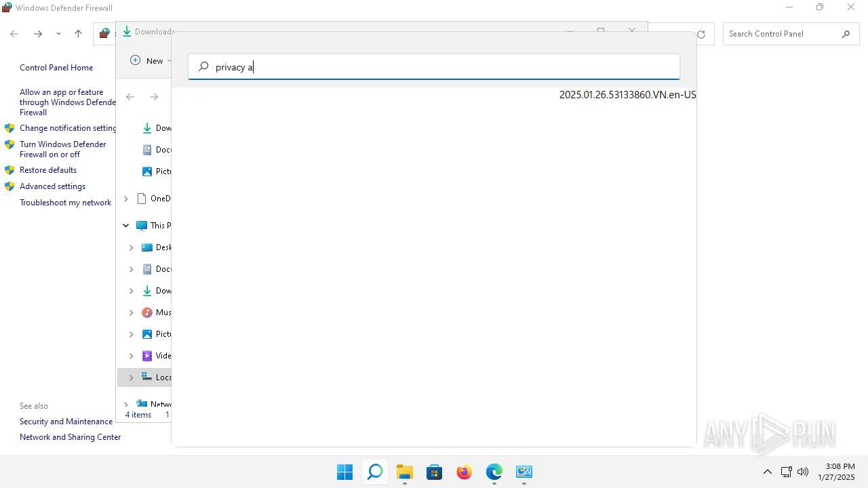The width and height of the screenshot is (868, 488).
Task: Click Troubleshoot my network link
Action: [x=65, y=203]
